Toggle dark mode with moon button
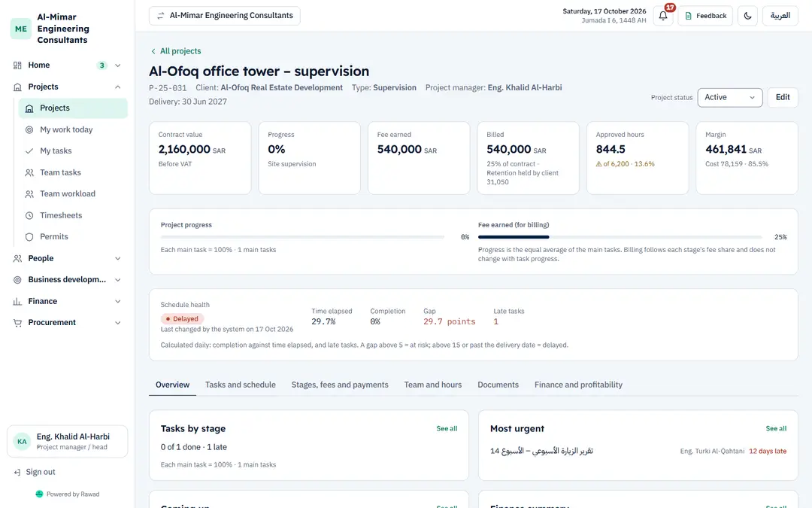 (x=748, y=16)
